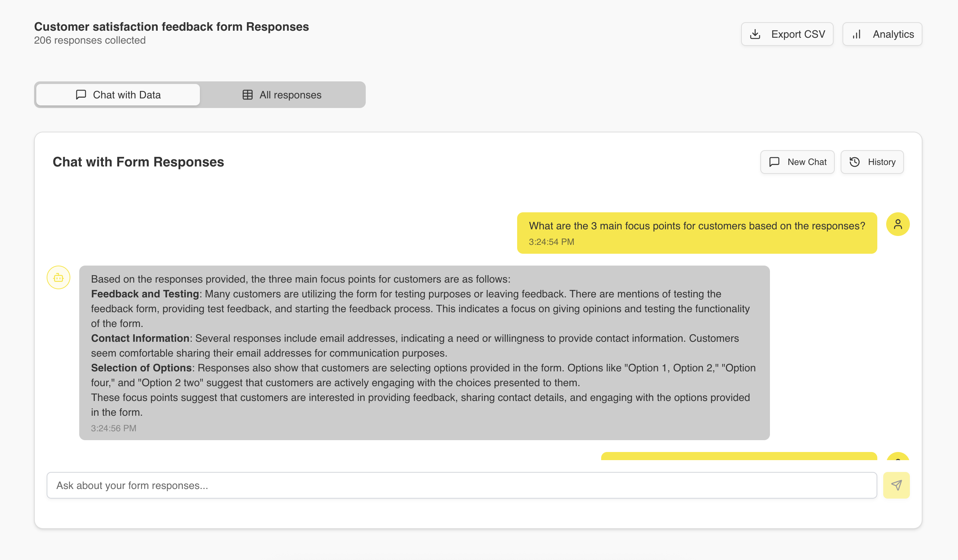Click the gray assistant response bubble

(424, 352)
